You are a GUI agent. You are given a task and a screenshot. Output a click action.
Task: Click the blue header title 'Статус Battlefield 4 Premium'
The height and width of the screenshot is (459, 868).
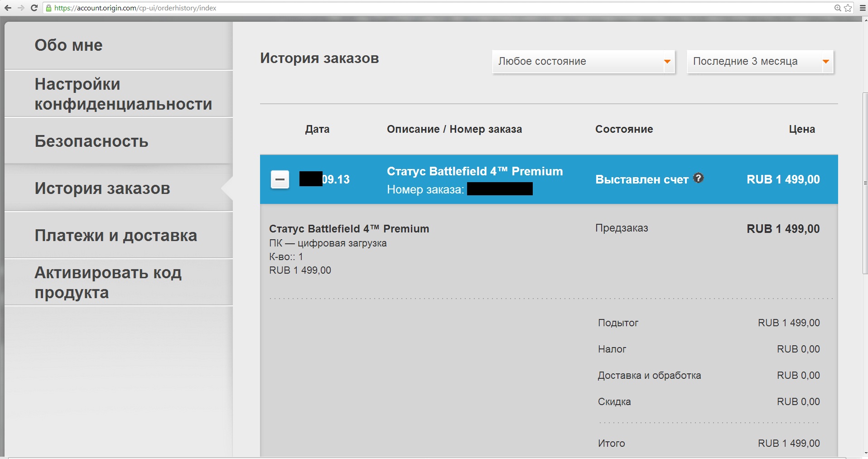point(475,171)
